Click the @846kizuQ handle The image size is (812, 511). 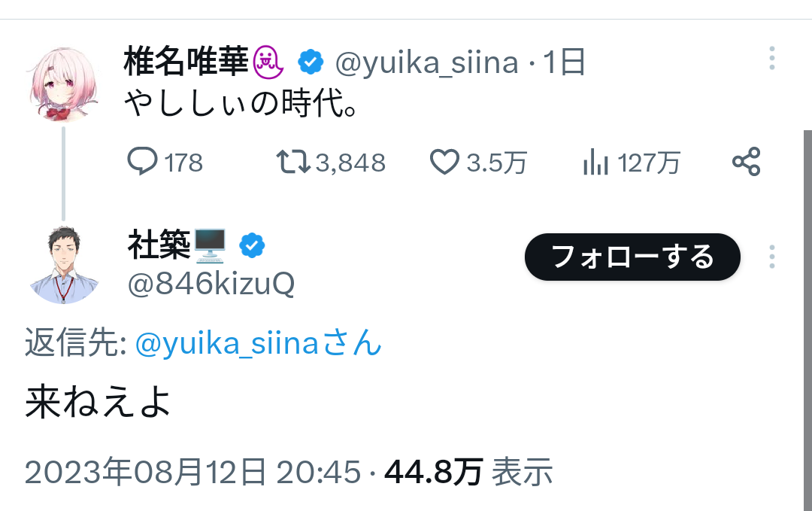(211, 284)
